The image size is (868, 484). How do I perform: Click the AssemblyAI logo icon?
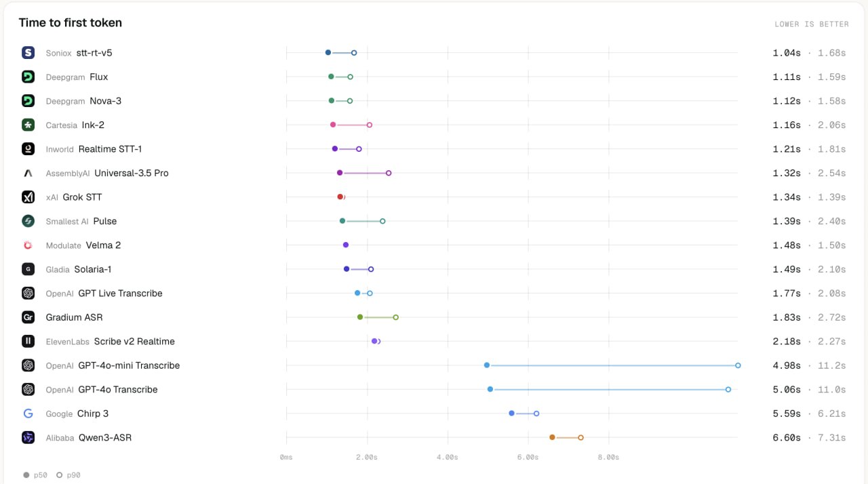(x=28, y=173)
